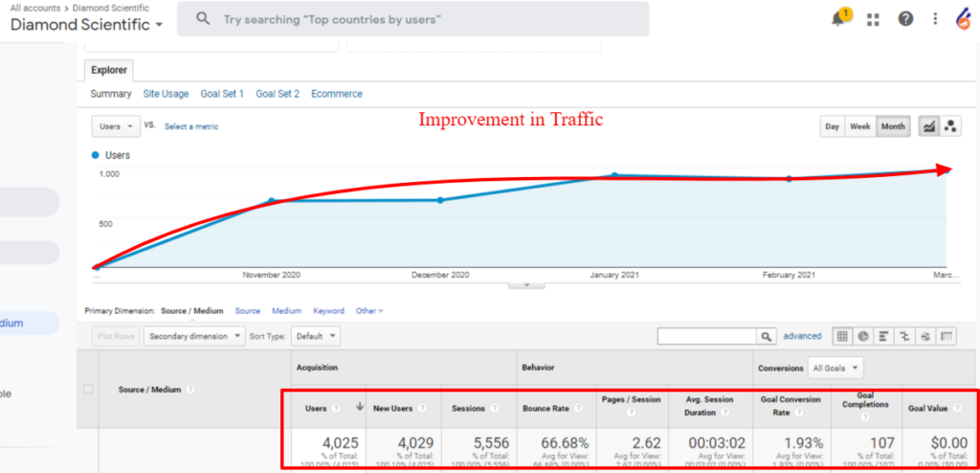Select the Performance bar view icon

pos(883,336)
